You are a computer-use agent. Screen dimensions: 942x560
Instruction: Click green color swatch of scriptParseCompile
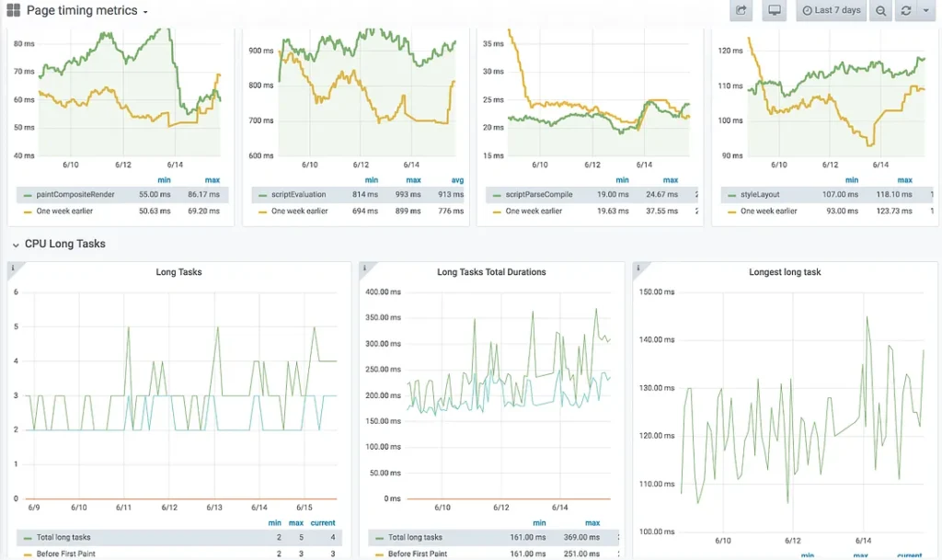click(496, 195)
